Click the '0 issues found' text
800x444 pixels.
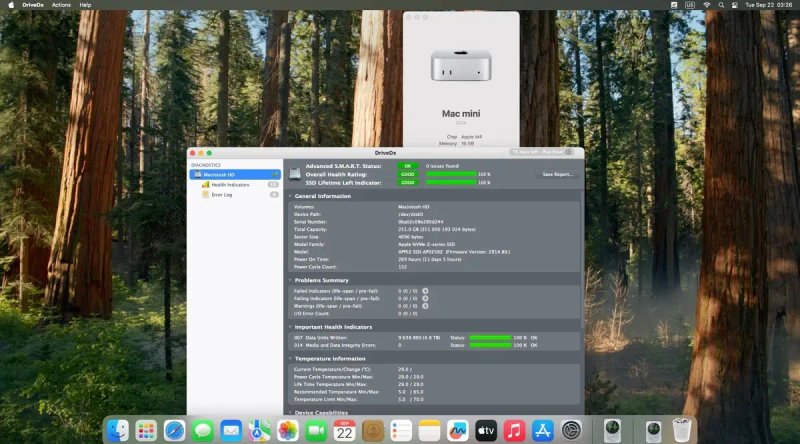pos(442,166)
